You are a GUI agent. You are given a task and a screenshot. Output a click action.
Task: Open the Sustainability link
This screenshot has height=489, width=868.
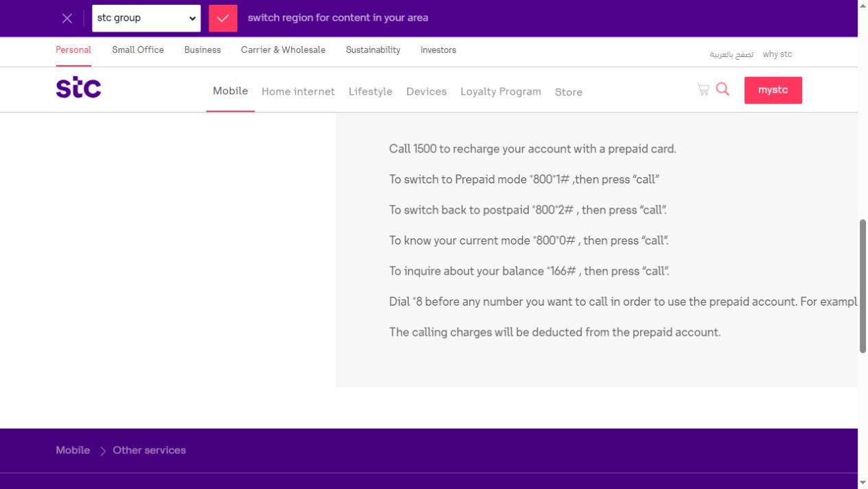click(x=373, y=50)
